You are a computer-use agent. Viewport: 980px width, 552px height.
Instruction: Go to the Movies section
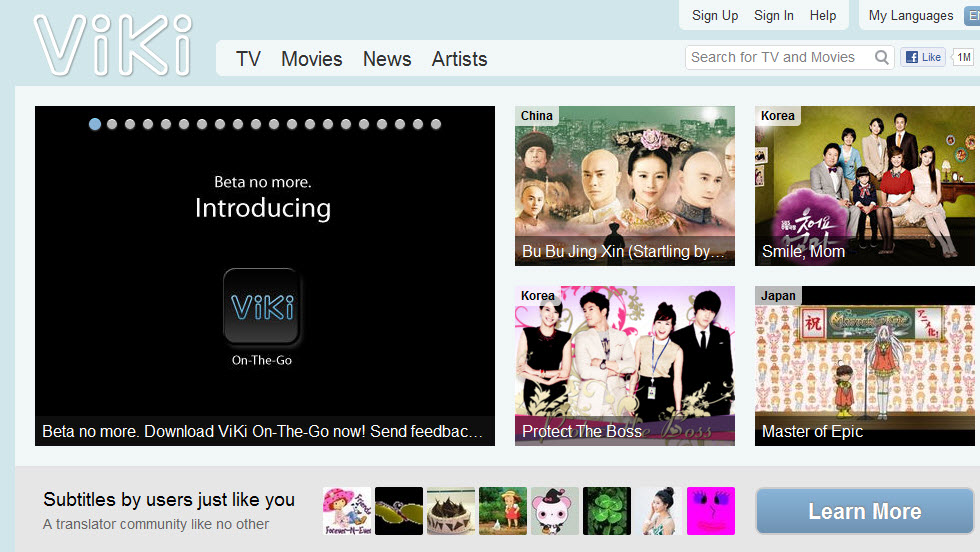click(311, 59)
